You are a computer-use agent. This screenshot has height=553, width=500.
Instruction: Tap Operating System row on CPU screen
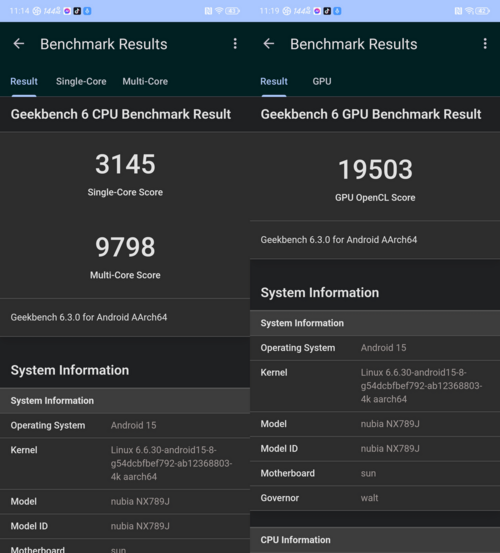click(125, 425)
